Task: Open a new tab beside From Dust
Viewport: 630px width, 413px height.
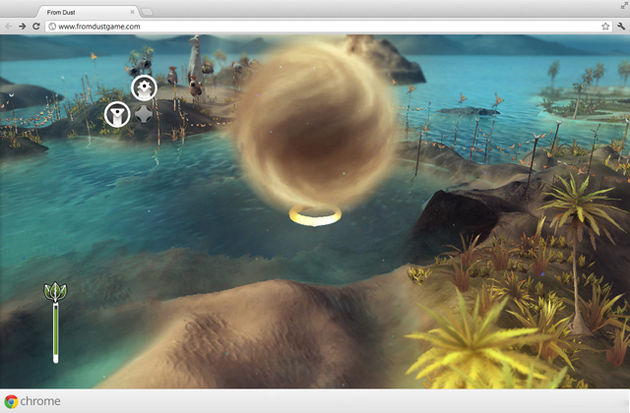Action: (146, 10)
